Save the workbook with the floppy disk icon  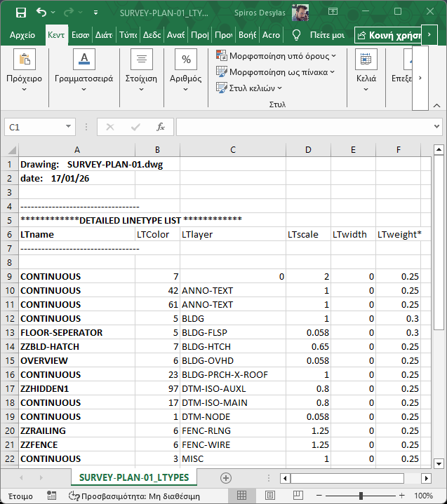(21, 13)
